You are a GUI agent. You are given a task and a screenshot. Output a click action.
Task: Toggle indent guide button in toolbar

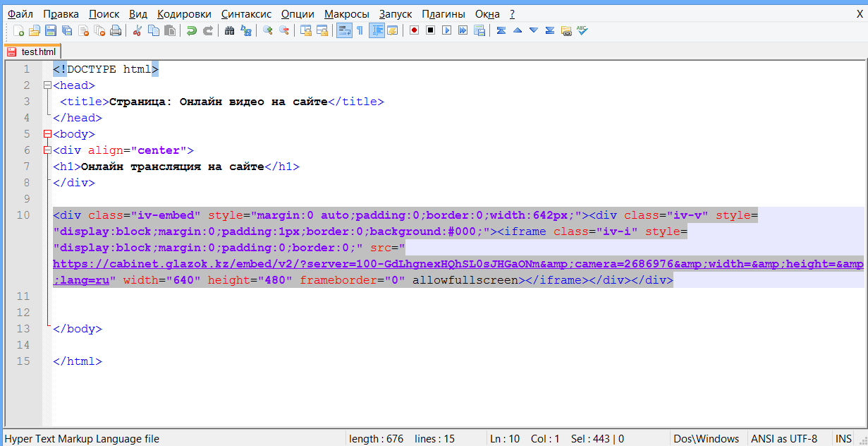click(377, 30)
